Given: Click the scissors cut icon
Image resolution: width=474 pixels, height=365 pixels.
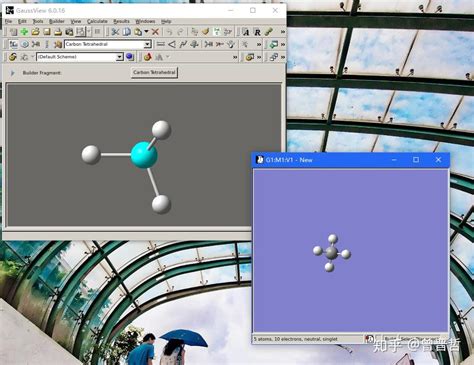Looking at the screenshot, I should tap(115, 32).
